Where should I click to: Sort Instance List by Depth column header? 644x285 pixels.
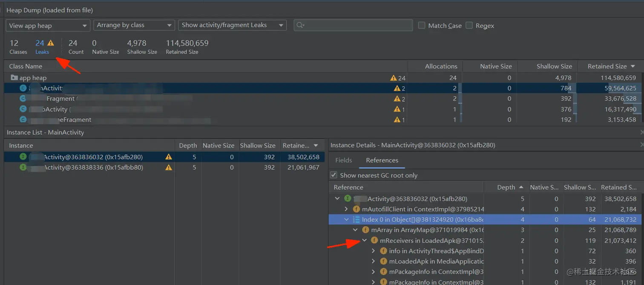(187, 145)
